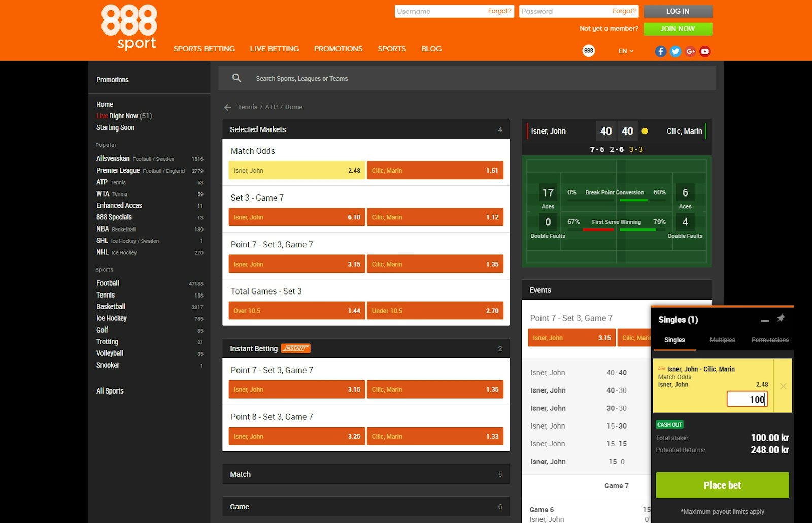Viewport: 812px width, 523px height.
Task: Open the EN language dropdown
Action: coord(625,51)
